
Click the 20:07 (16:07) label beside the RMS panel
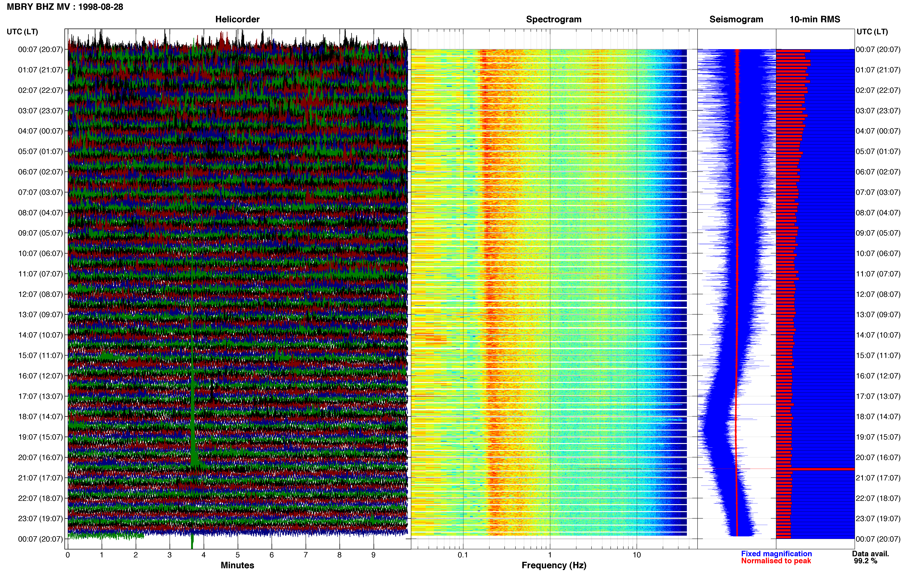pos(878,457)
